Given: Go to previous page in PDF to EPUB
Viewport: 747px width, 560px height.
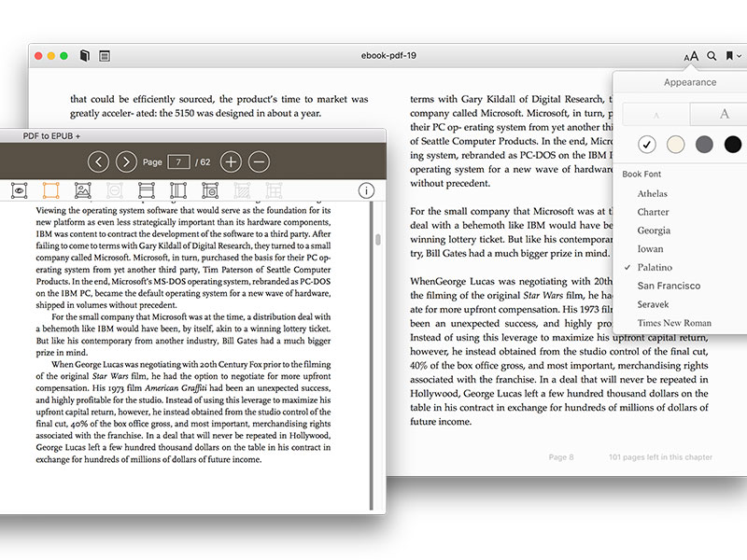Looking at the screenshot, I should tap(99, 161).
